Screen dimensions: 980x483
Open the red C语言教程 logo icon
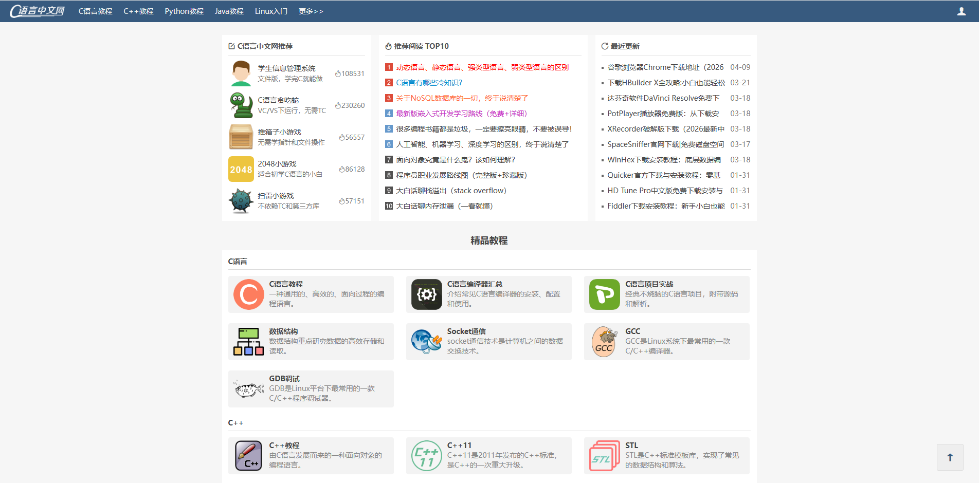pos(249,294)
